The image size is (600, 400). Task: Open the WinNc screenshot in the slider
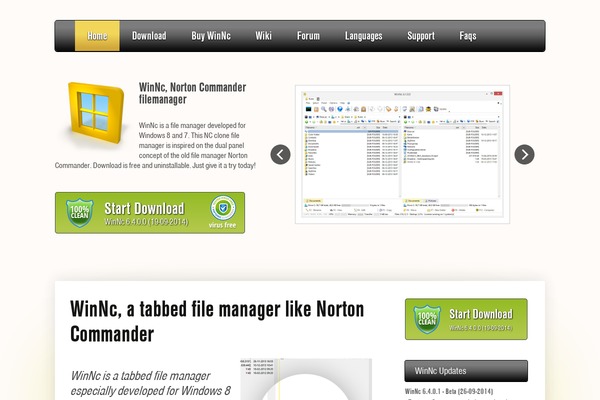(x=403, y=155)
